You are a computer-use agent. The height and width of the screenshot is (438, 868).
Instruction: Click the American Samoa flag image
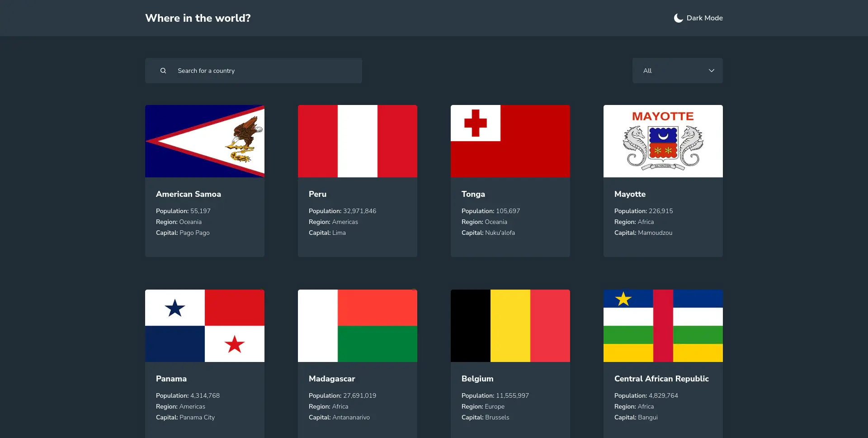click(204, 141)
